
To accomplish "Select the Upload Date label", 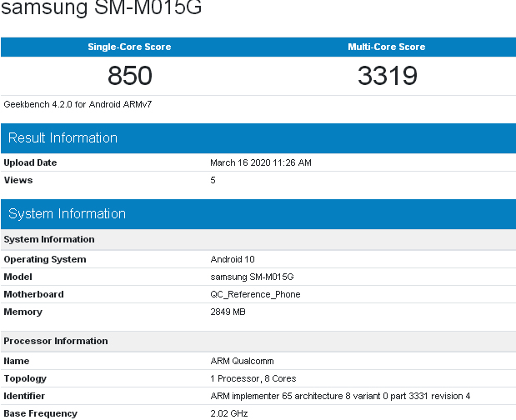I will [30, 162].
